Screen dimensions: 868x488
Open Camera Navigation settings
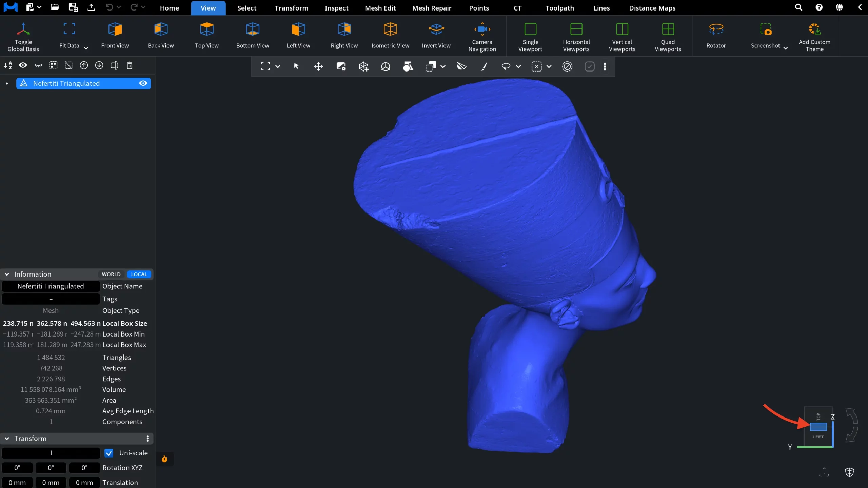[482, 36]
